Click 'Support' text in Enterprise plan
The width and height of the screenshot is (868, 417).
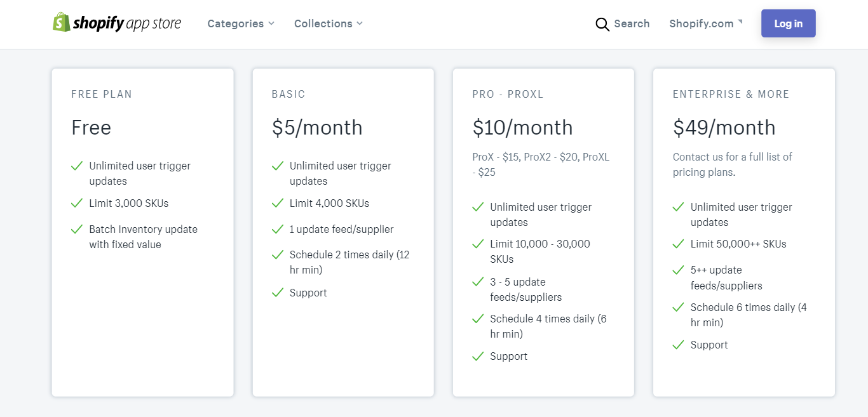709,345
